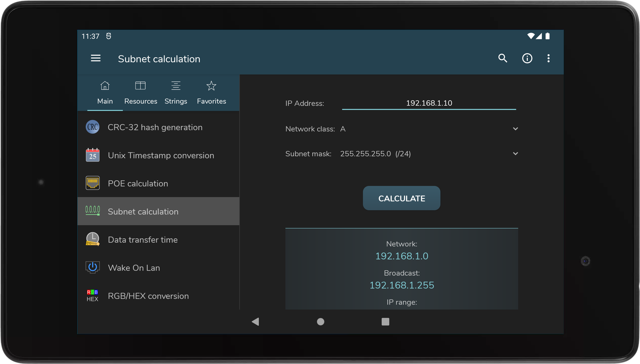640x364 pixels.
Task: Open CRC-32 hash generation tool
Action: [158, 127]
